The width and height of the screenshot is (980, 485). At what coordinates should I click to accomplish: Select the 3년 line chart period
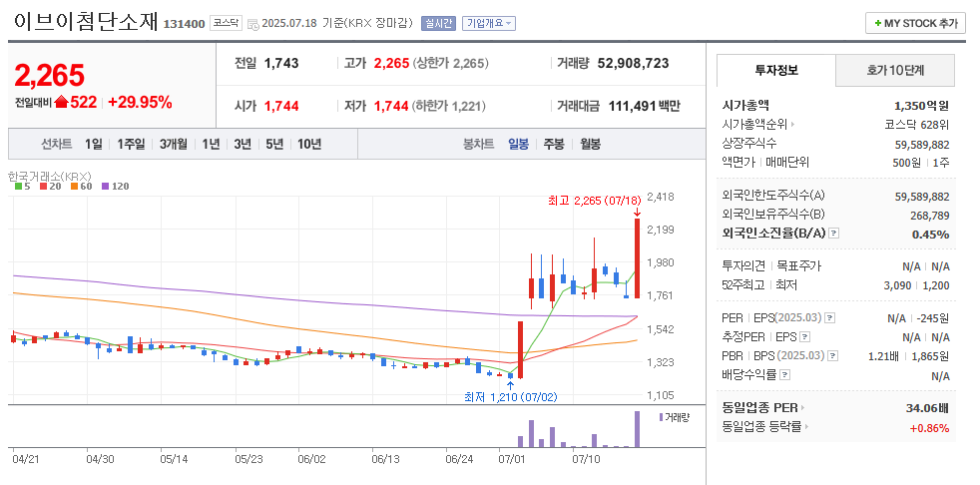(x=243, y=145)
